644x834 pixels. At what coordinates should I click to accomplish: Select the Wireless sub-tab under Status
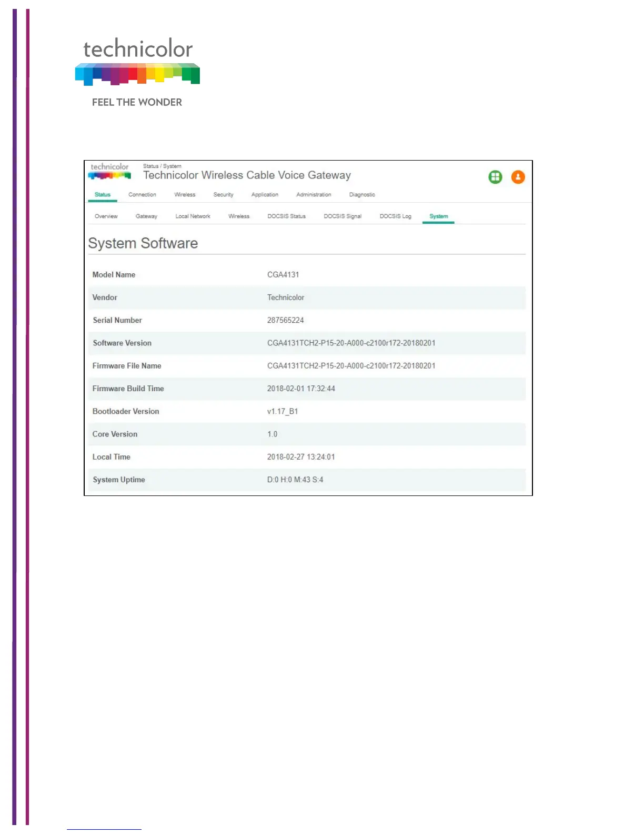tap(239, 216)
